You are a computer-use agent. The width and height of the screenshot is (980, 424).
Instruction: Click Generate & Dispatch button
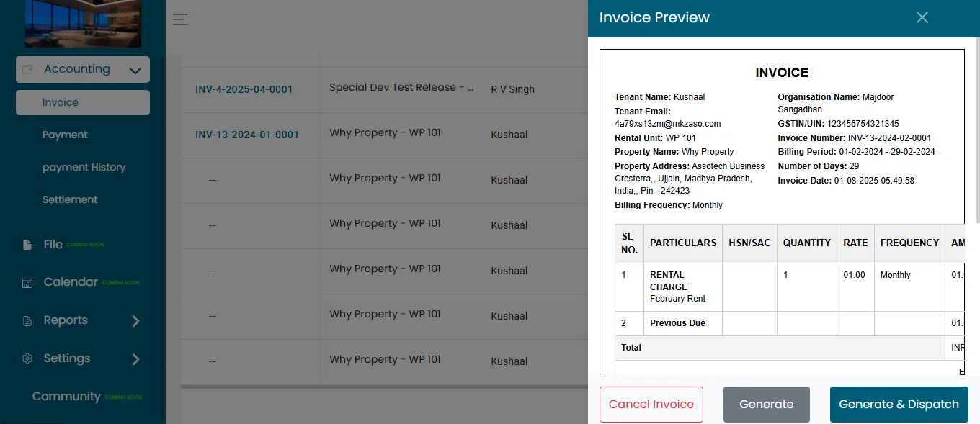tap(899, 405)
